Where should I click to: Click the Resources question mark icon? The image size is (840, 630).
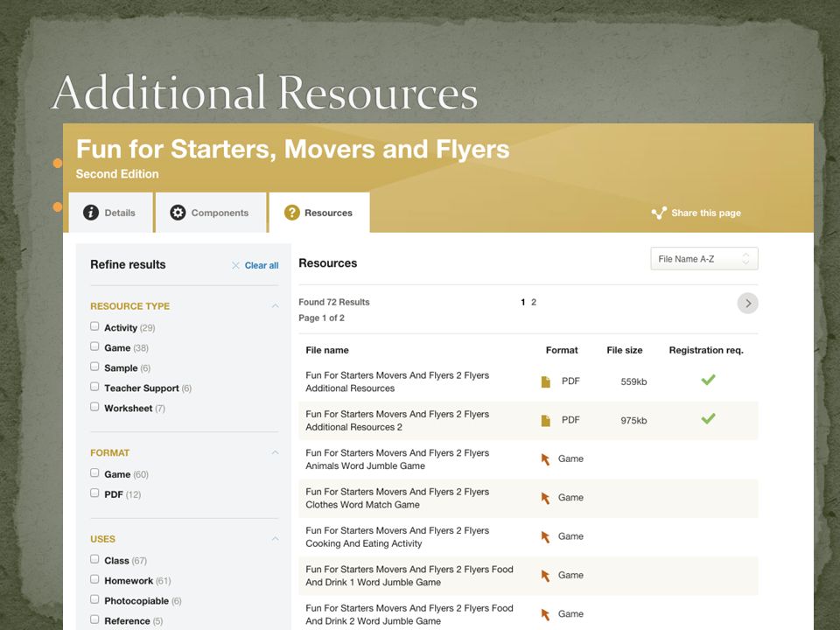(x=292, y=213)
